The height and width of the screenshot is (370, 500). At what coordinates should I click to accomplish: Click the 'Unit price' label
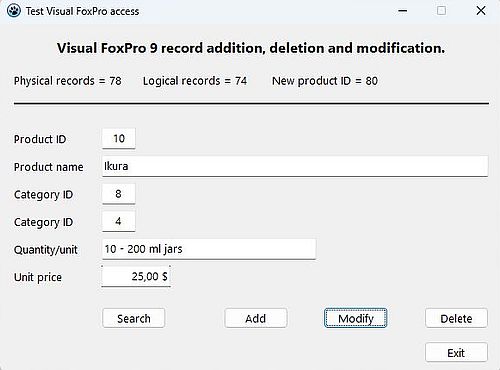38,278
